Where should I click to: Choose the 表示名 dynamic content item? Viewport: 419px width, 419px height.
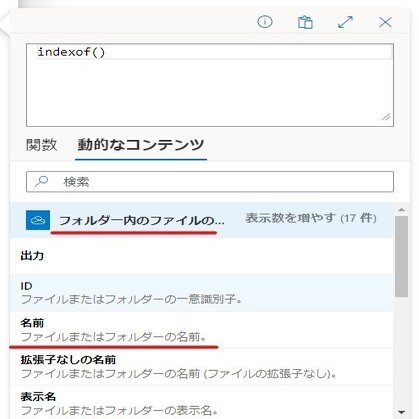coord(201,402)
